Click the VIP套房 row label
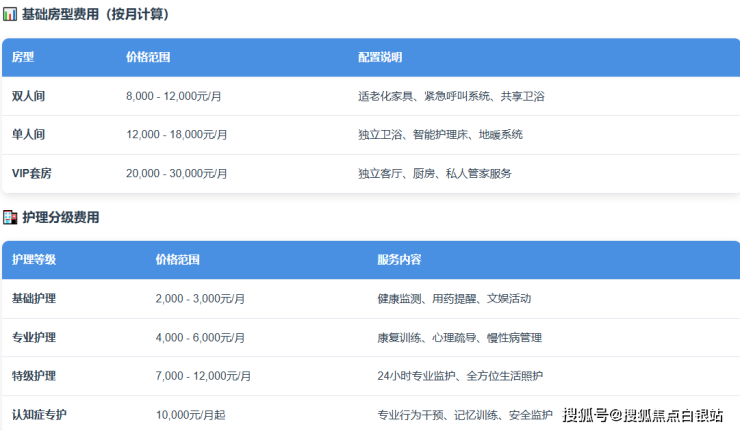This screenshot has height=431, width=740. [32, 173]
